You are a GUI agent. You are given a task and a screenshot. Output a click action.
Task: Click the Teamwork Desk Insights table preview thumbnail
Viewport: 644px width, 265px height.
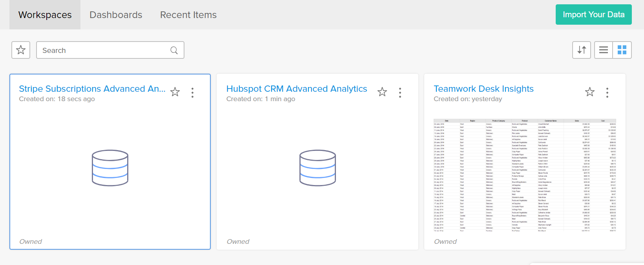(x=525, y=175)
